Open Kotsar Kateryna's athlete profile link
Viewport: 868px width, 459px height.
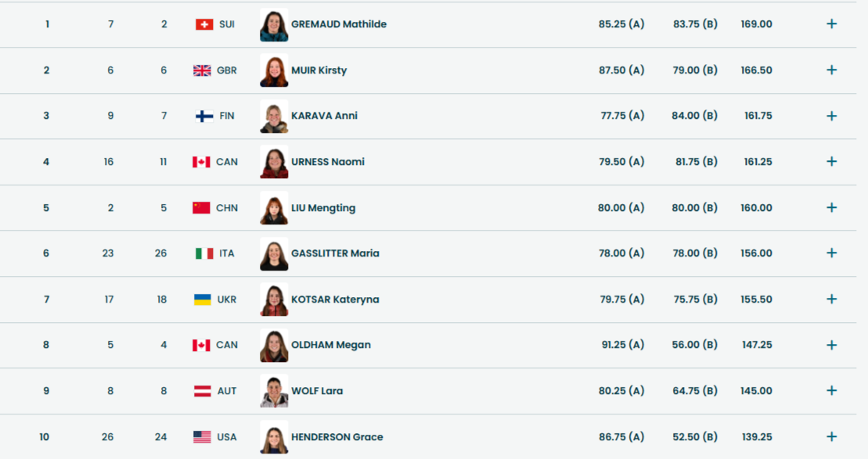pyautogui.click(x=335, y=299)
